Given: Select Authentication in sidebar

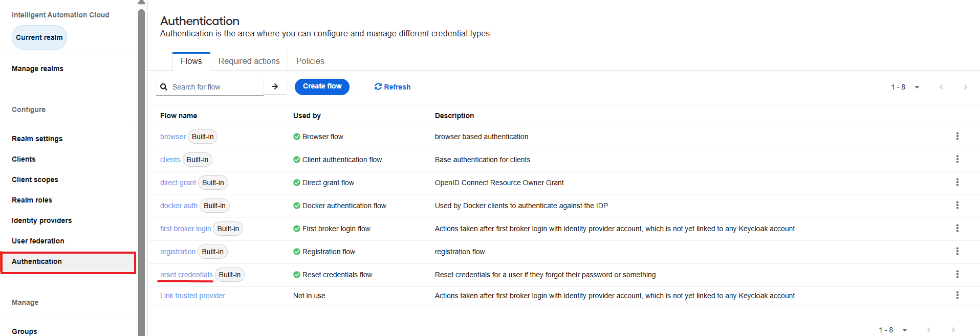Looking at the screenshot, I should 68,262.
